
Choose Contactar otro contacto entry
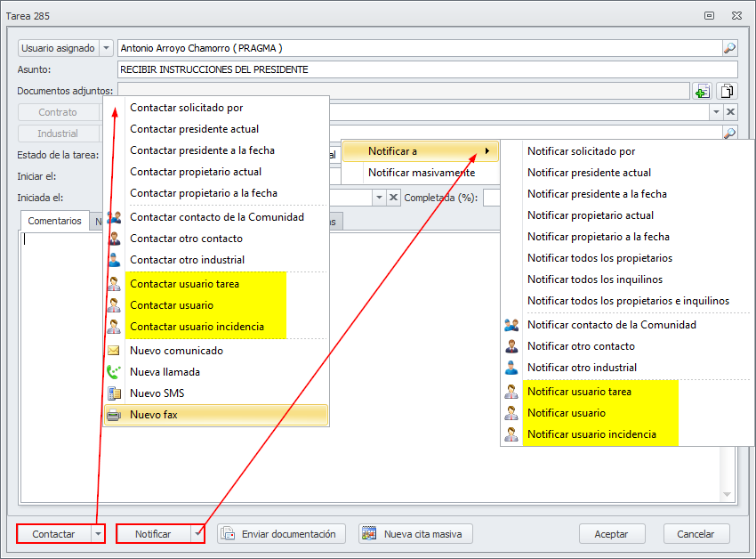pos(216,239)
